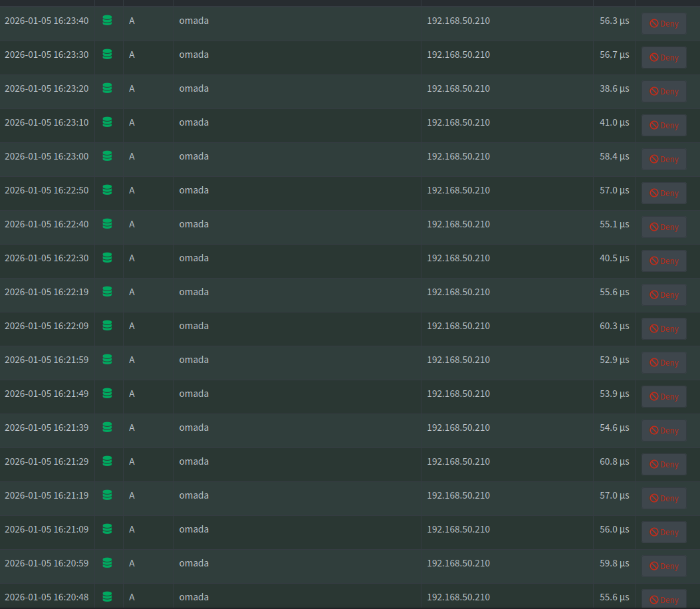Click the cached status icon for 16:21:09 query

pos(107,529)
